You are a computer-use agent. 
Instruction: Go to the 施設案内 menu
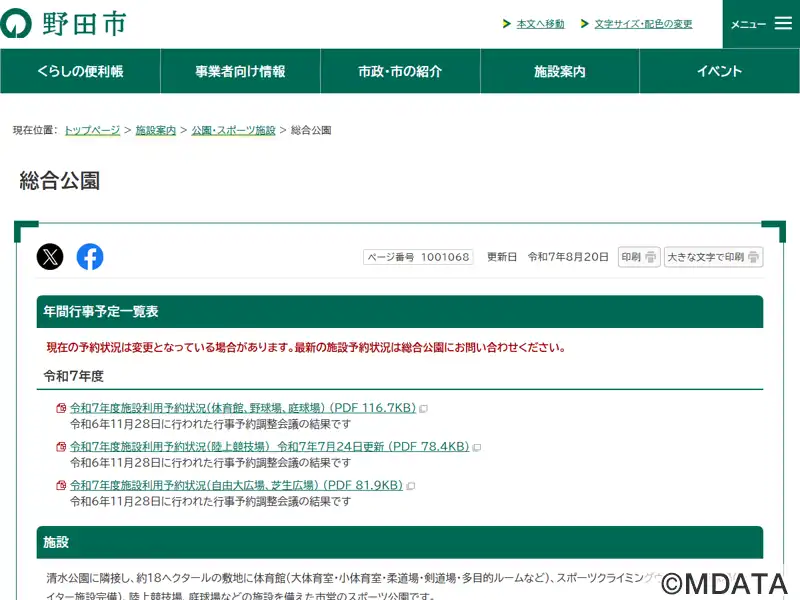pos(560,71)
